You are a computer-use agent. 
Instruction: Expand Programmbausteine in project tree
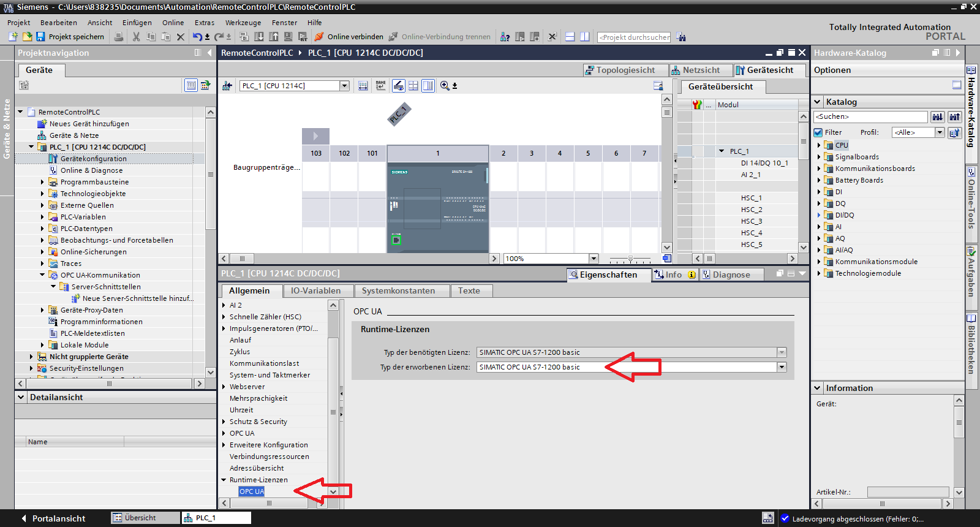(x=42, y=182)
